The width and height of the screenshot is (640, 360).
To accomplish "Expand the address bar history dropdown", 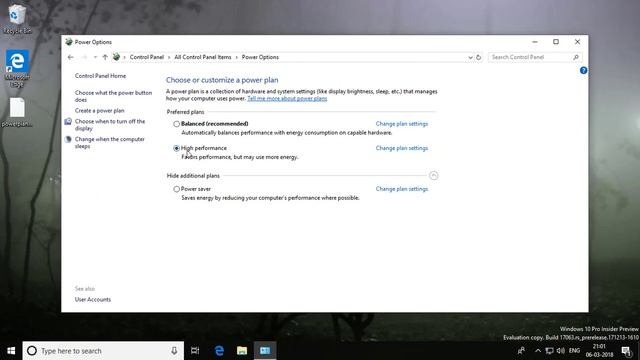I will [x=470, y=58].
